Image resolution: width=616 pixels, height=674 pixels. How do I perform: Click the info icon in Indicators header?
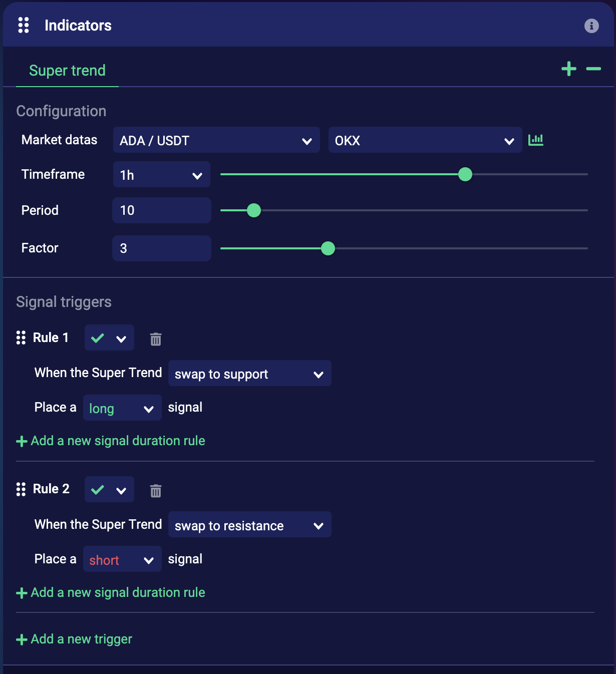tap(591, 26)
